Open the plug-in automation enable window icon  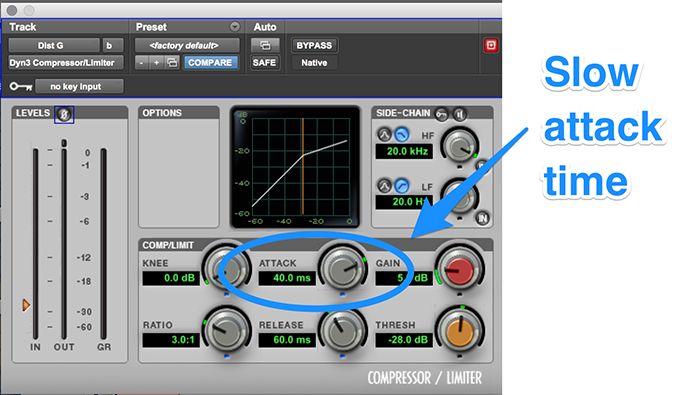265,46
